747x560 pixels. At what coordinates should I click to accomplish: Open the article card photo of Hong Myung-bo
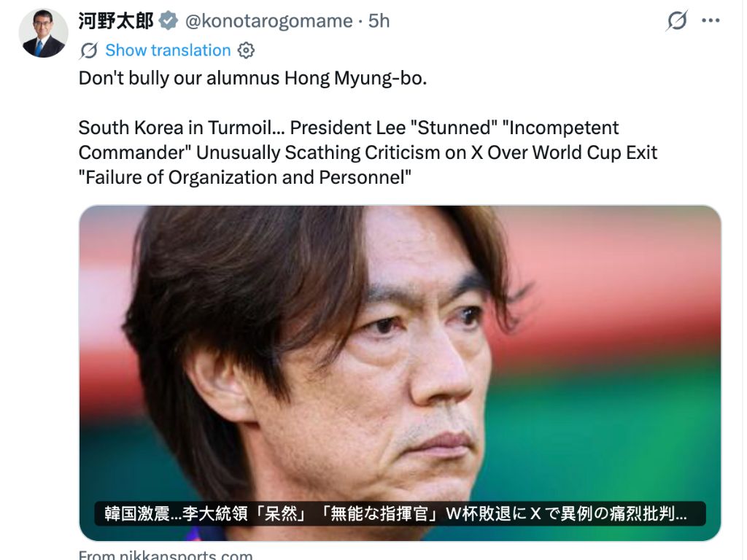[x=400, y=373]
